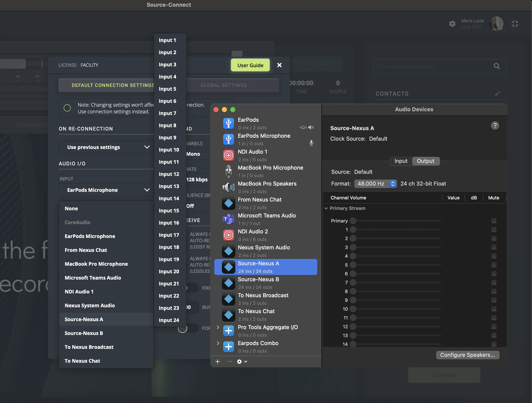Image resolution: width=532 pixels, height=403 pixels.
Task: Select Source-Nexus B in input list
Action: click(x=106, y=333)
